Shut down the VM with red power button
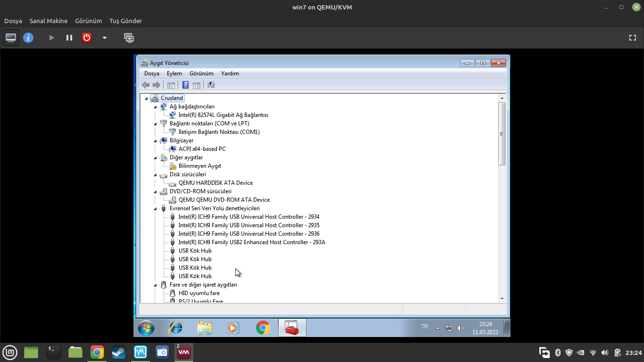Screen dimensions: 644x362 87,38
